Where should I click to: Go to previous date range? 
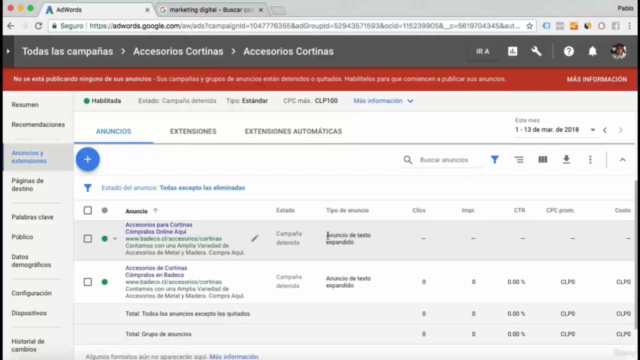[605, 130]
